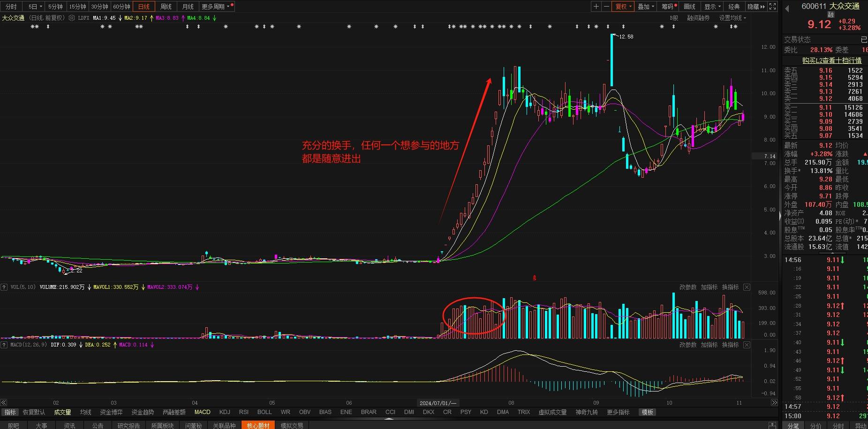
Task: Collapse the right quote panel handle
Action: (780, 216)
